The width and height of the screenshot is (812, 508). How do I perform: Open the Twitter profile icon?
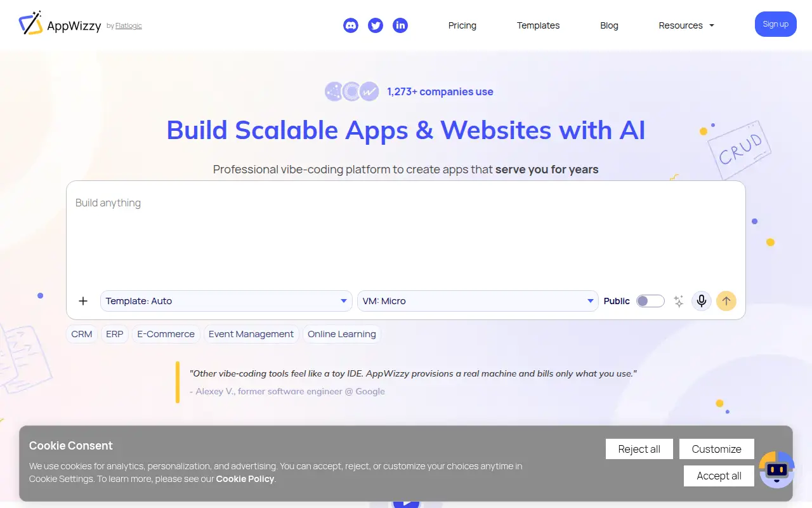click(x=376, y=25)
